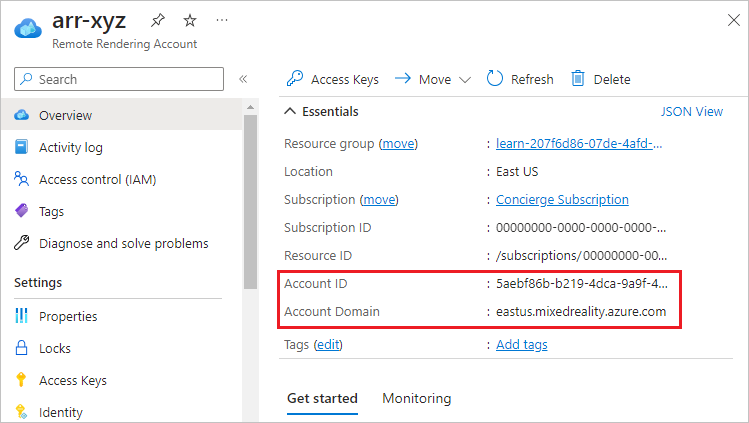Viewport: 749px width, 423px height.
Task: Click the Overview cloud icon in the sidebar
Action: tap(21, 115)
